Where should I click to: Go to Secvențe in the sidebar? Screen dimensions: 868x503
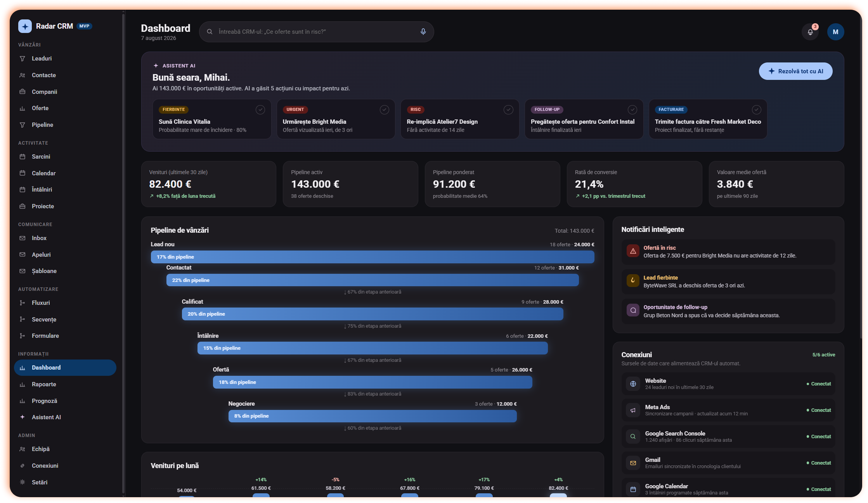65,320
